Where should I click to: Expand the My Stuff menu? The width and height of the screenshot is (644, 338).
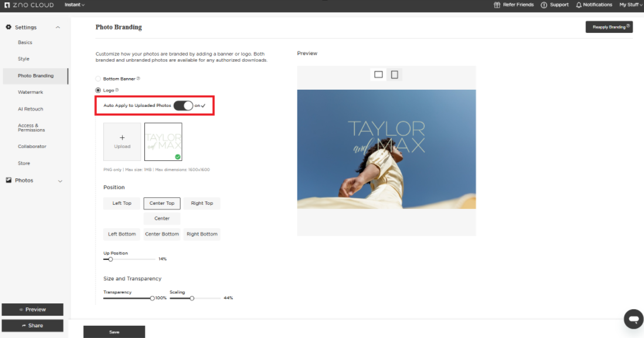pyautogui.click(x=631, y=5)
